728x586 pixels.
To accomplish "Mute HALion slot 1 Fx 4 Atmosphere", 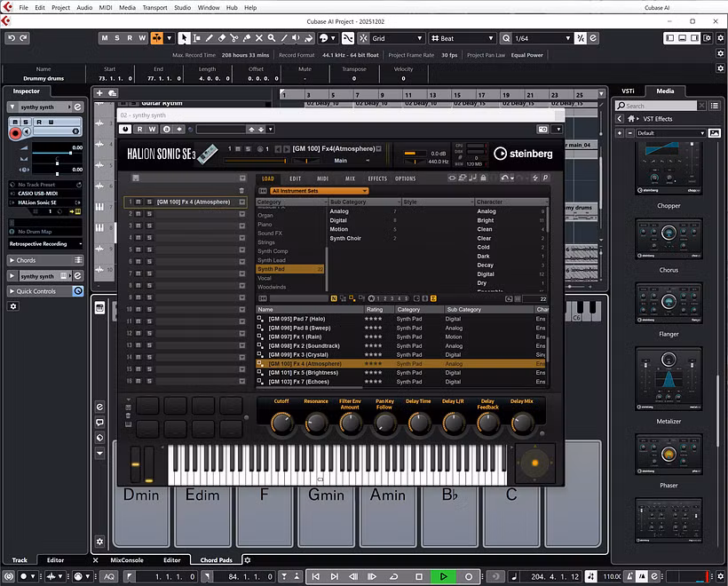I will tap(138, 202).
